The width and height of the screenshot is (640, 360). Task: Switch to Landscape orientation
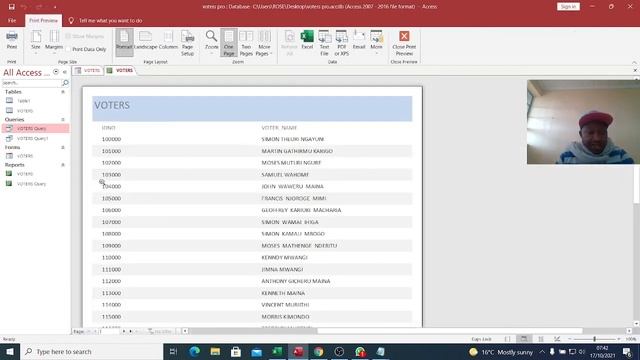click(x=145, y=41)
